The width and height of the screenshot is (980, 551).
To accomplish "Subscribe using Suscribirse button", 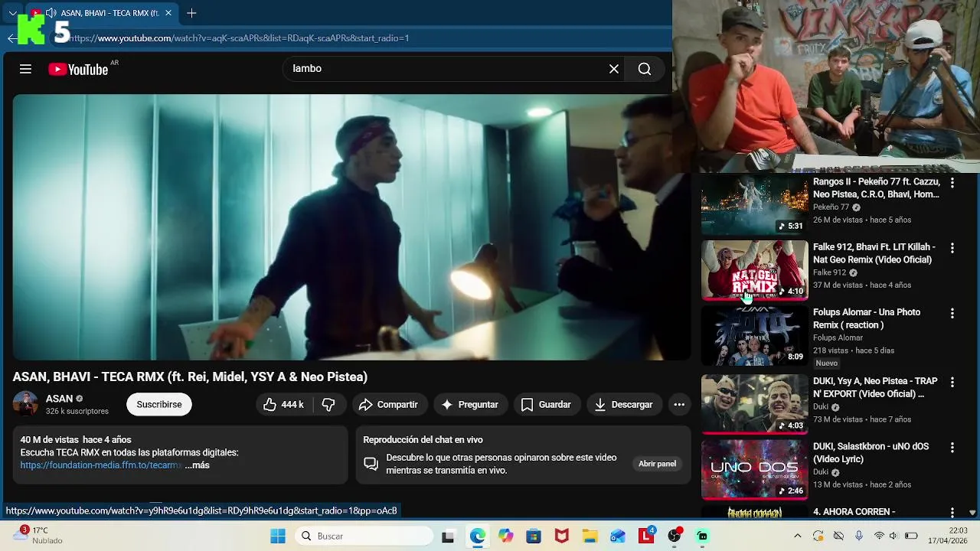I will 159,405.
